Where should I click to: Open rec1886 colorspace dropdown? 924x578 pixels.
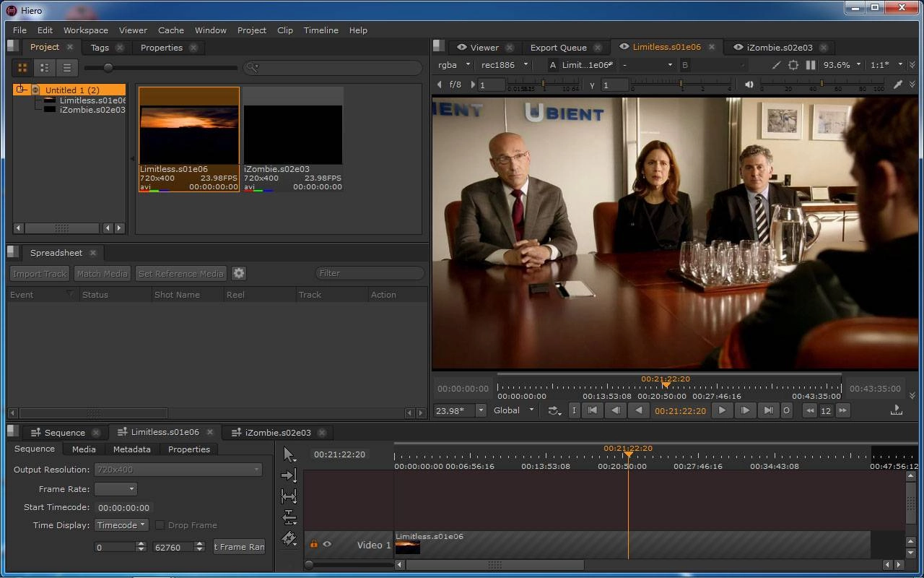(505, 65)
